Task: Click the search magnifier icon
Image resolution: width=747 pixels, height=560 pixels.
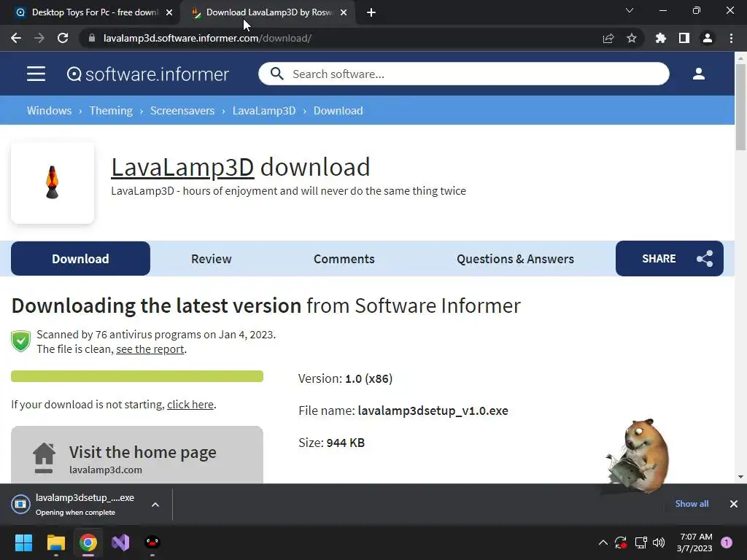Action: 276,74
